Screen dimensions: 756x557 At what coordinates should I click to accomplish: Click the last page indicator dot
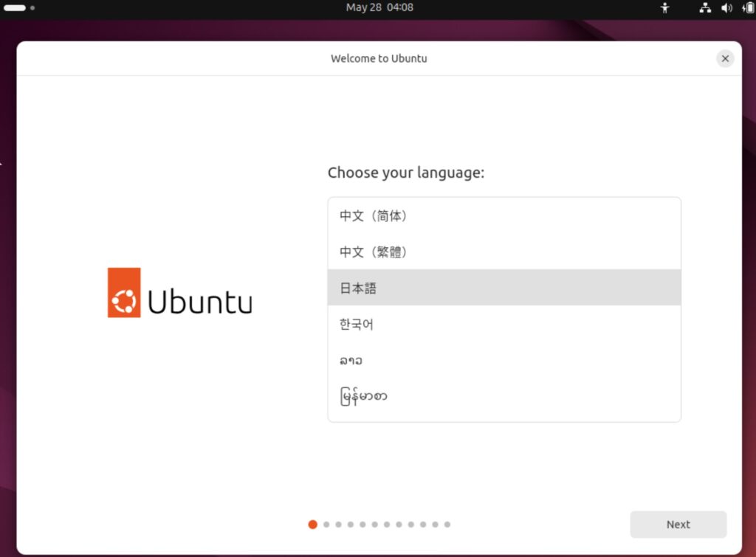[447, 525]
